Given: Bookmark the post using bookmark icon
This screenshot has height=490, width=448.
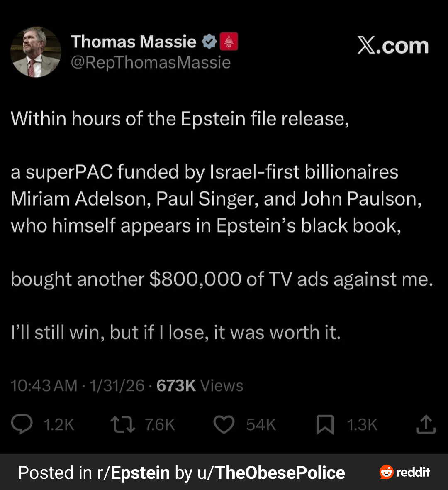Looking at the screenshot, I should (x=325, y=425).
